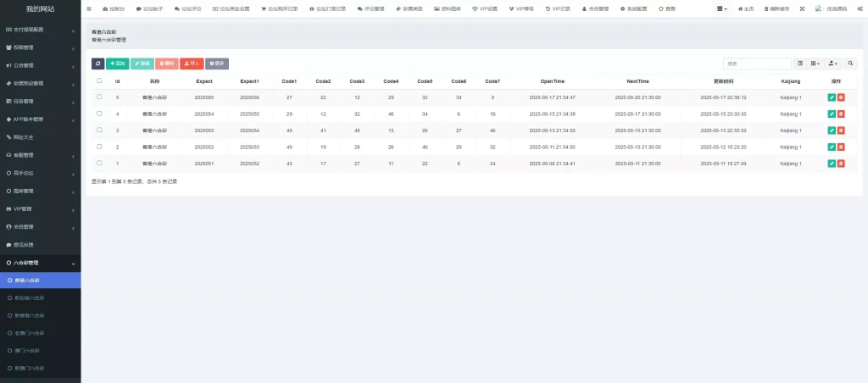This screenshot has width=868, height=383.
Task: Check the row checkbox for id 4
Action: click(100, 114)
